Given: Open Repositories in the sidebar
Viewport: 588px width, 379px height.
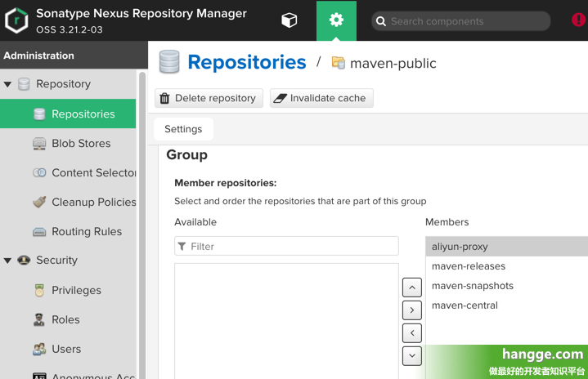Looking at the screenshot, I should pyautogui.click(x=68, y=114).
